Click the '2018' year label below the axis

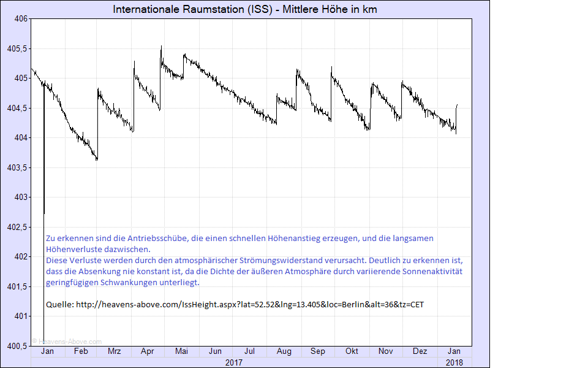point(454,362)
